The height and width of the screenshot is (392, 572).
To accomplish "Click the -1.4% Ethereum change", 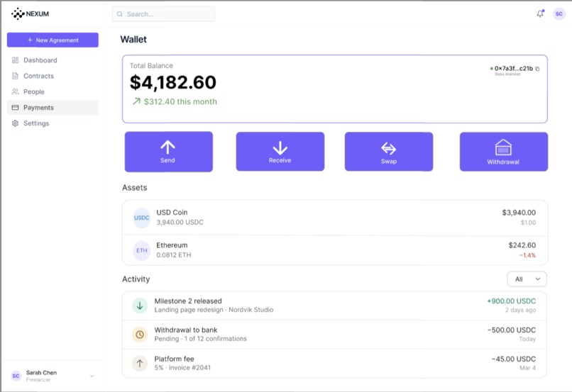I will pos(527,255).
